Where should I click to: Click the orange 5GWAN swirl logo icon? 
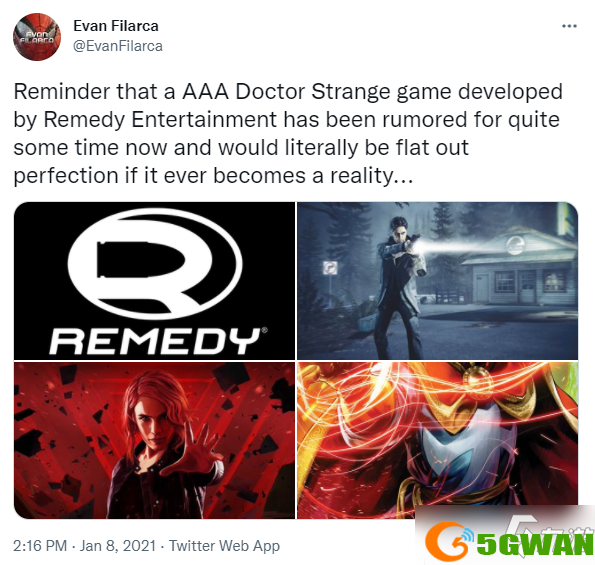pos(449,541)
